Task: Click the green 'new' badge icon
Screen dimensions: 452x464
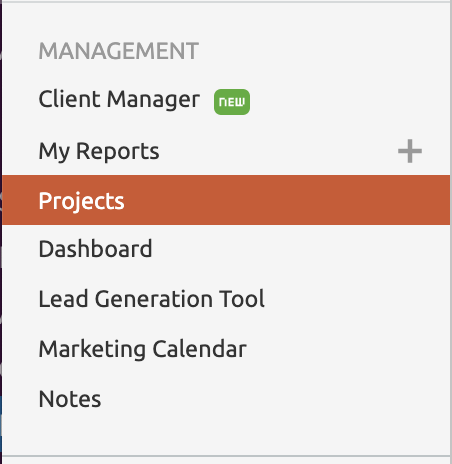Action: pos(232,102)
